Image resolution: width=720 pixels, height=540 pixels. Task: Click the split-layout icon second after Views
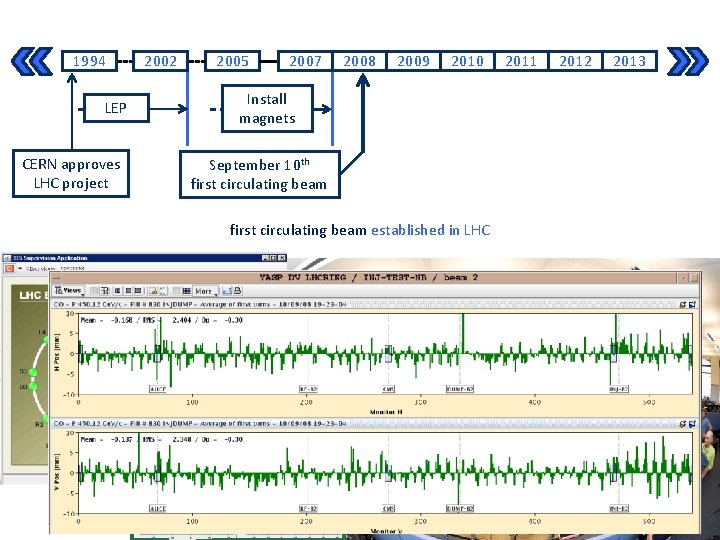coord(104,291)
